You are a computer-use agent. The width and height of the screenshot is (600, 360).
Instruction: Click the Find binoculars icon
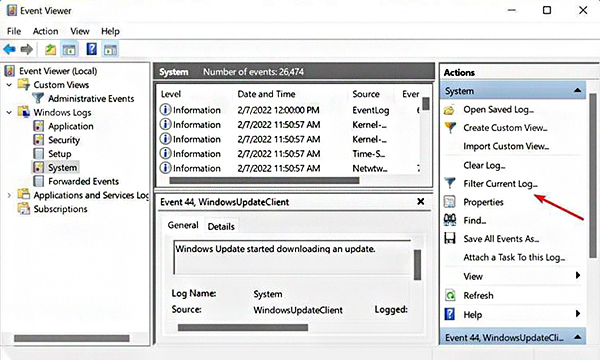click(x=450, y=220)
